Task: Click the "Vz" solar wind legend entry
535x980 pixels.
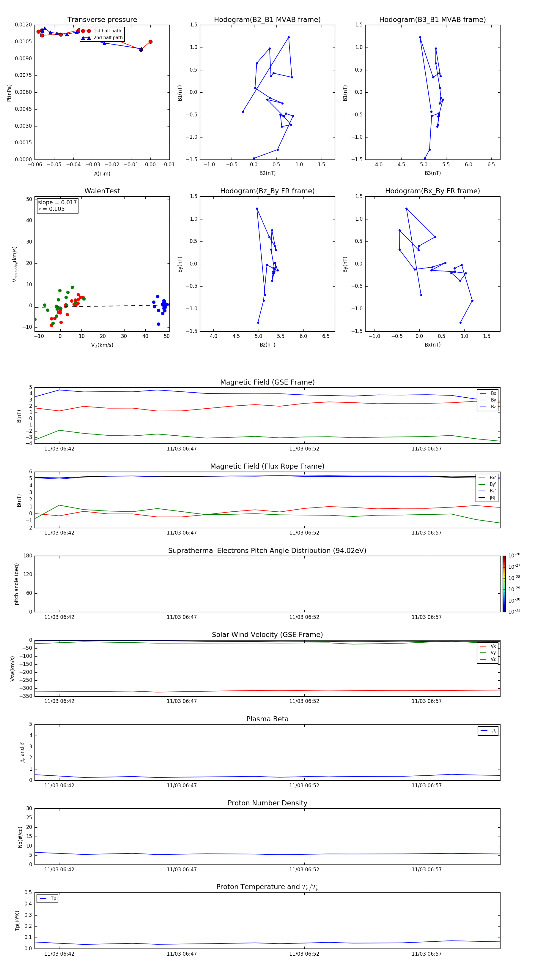Action: (488, 659)
